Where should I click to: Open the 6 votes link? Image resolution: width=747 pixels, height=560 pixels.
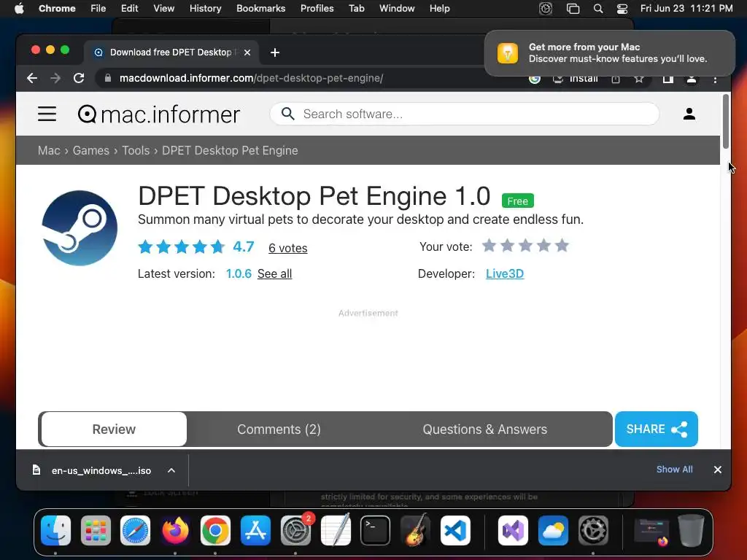pyautogui.click(x=287, y=248)
